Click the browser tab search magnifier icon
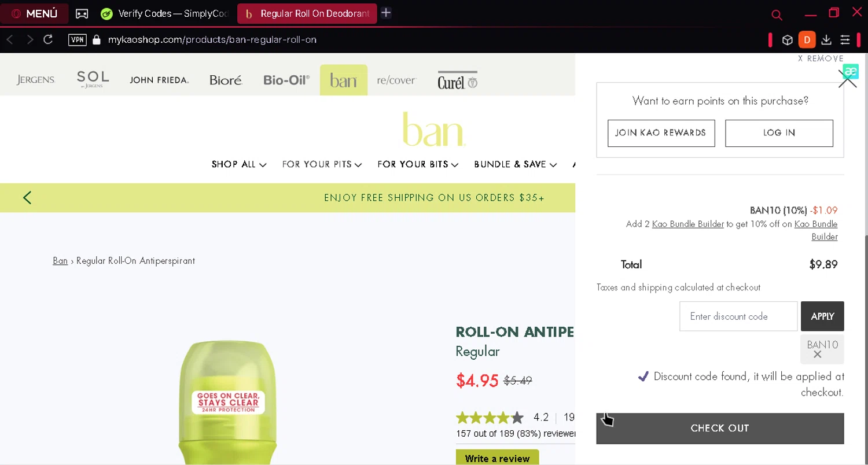Image resolution: width=868 pixels, height=465 pixels. point(777,14)
